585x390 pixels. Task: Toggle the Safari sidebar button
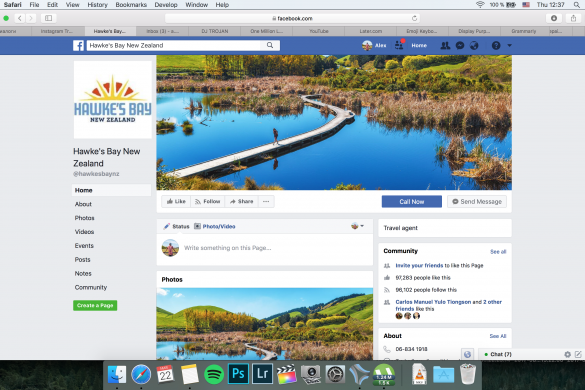[x=49, y=18]
